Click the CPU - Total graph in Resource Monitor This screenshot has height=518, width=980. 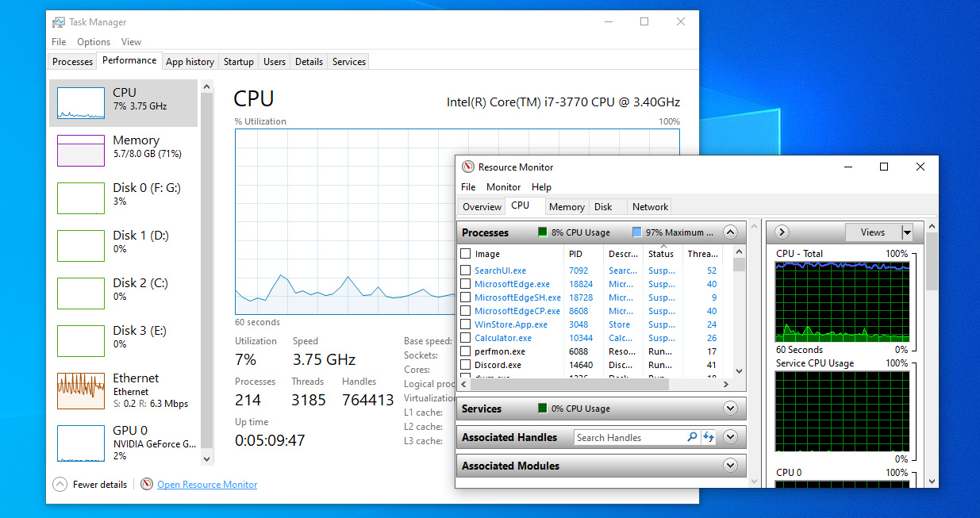tap(842, 302)
